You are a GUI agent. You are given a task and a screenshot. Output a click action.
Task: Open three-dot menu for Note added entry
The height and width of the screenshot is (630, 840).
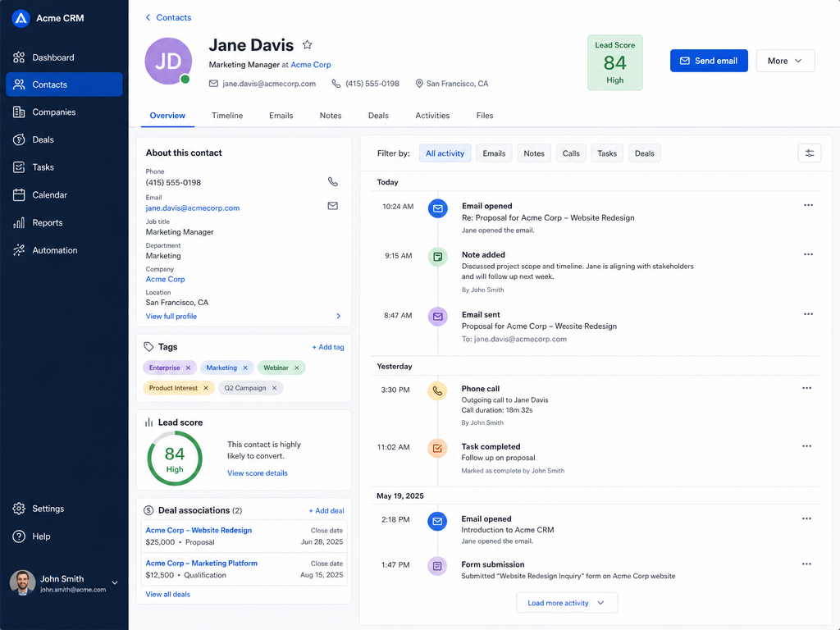[808, 254]
